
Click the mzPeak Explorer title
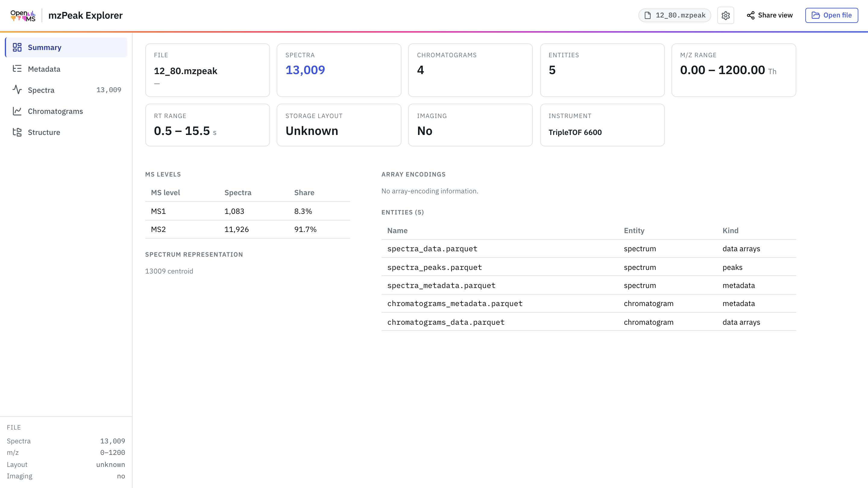85,15
